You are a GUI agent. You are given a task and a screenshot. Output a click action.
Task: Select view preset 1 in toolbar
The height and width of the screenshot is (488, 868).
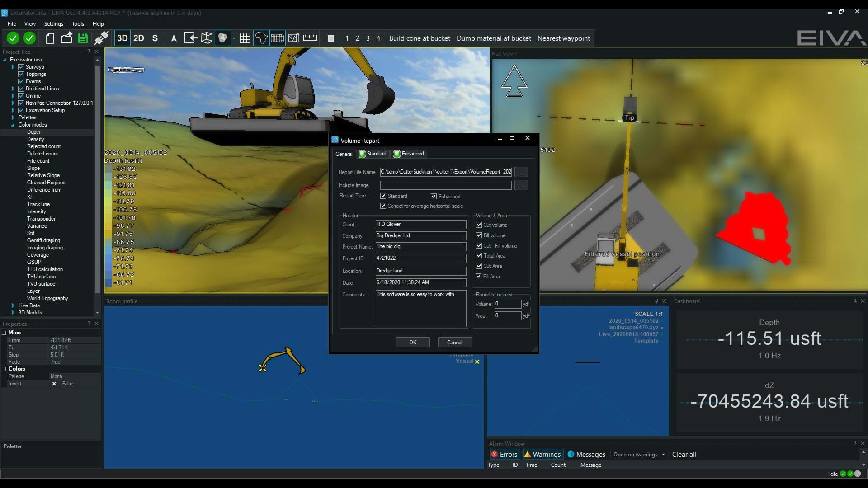(347, 38)
